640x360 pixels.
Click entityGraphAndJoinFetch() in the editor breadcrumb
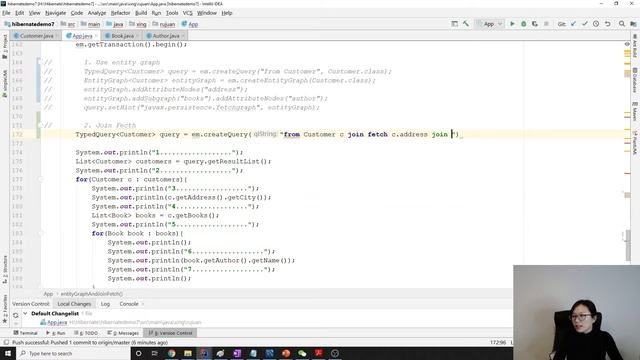point(92,294)
